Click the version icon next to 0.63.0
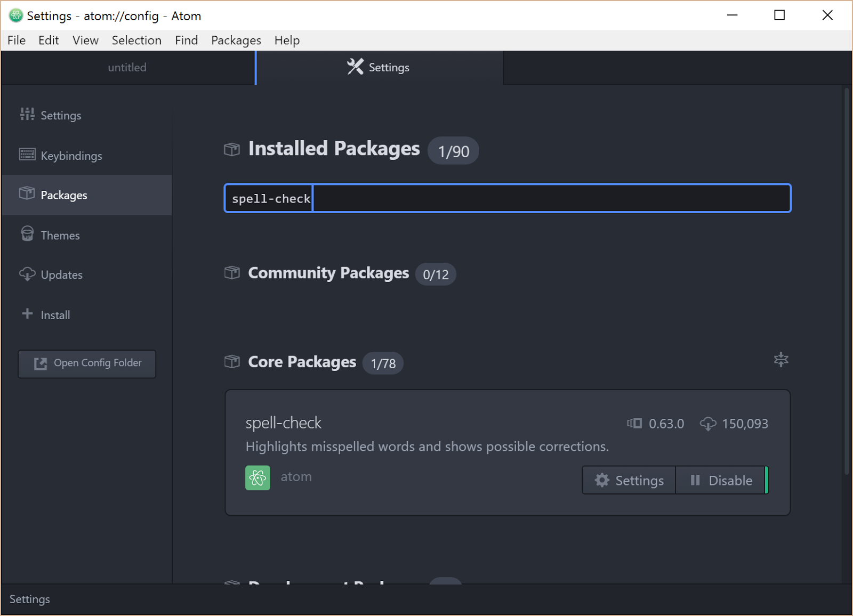 click(634, 424)
